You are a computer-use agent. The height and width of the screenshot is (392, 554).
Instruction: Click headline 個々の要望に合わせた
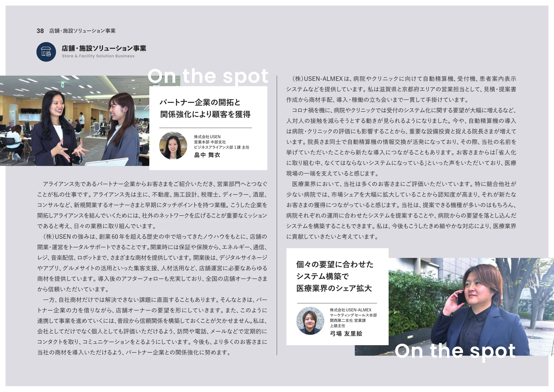[335, 264]
